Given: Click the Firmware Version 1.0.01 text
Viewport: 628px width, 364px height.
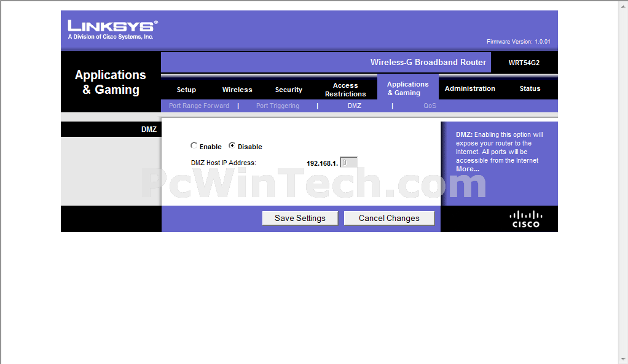Looking at the screenshot, I should pos(518,42).
